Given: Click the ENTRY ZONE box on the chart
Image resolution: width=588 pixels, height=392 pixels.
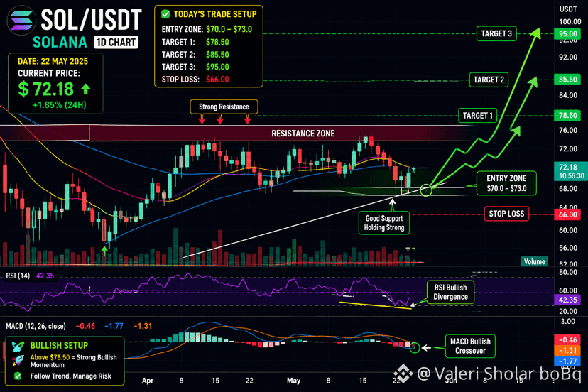Looking at the screenshot, I should click(506, 183).
